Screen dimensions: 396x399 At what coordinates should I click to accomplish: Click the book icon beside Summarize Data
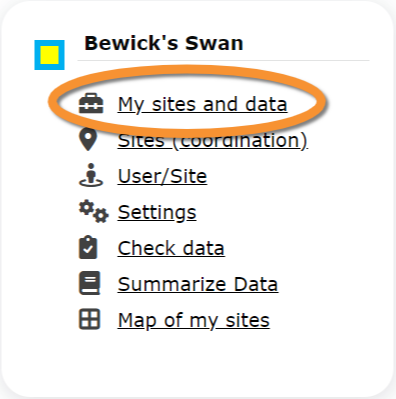click(90, 283)
